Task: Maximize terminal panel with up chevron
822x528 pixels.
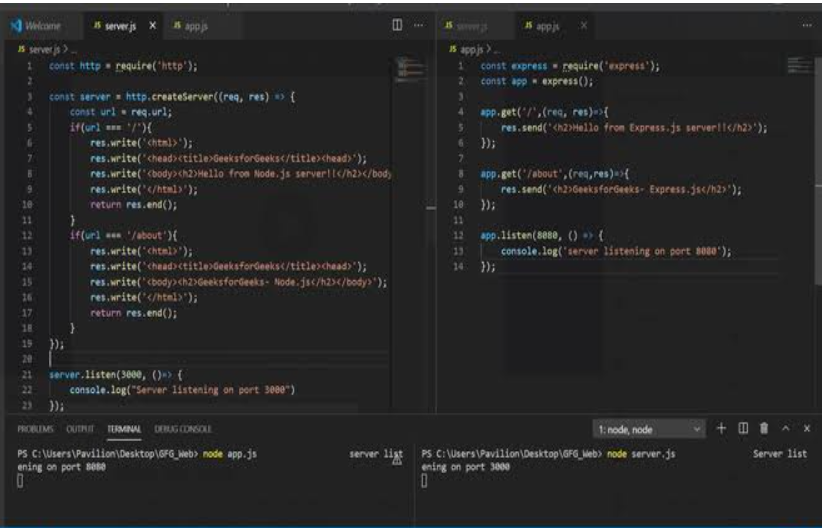Action: (786, 428)
